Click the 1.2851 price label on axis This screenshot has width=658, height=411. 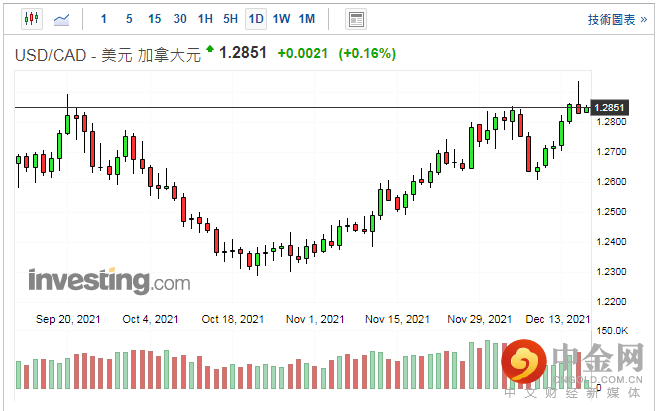pos(609,107)
